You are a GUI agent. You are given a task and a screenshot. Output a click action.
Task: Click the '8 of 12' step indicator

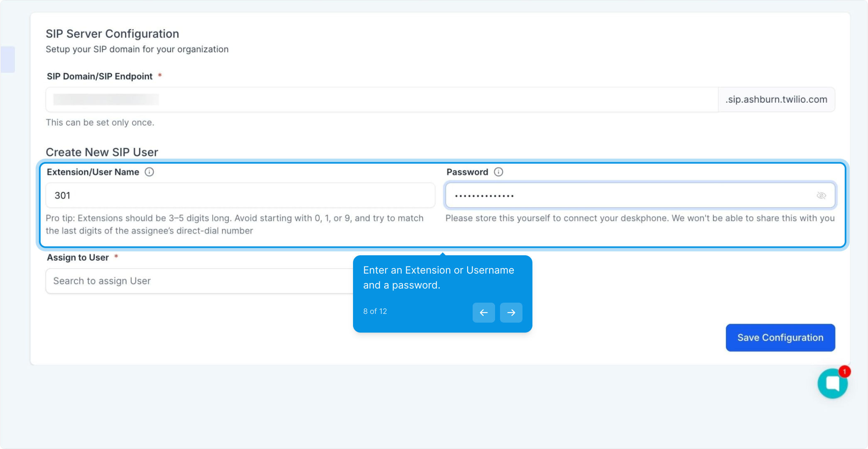(x=375, y=311)
